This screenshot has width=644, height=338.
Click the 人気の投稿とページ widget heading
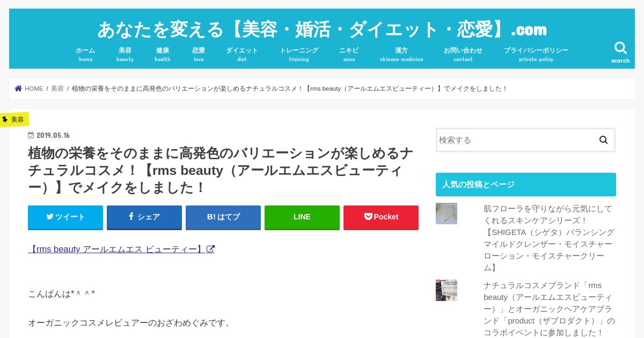(526, 185)
